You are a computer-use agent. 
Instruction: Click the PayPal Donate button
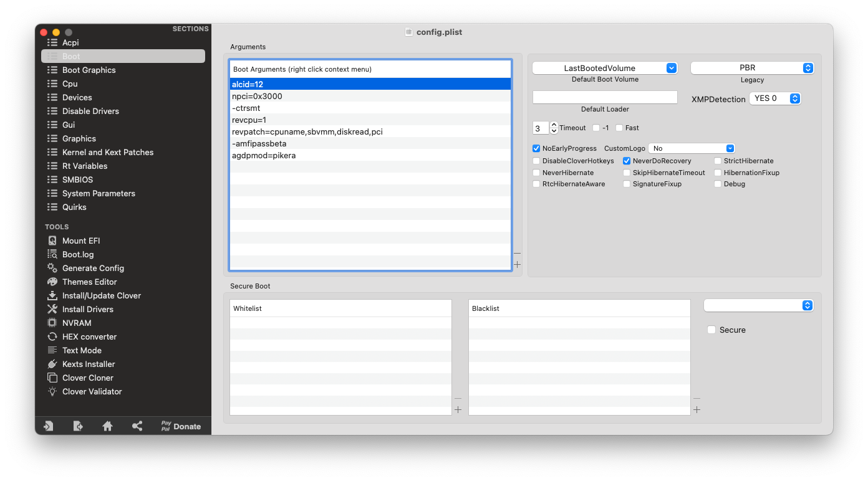point(181,426)
